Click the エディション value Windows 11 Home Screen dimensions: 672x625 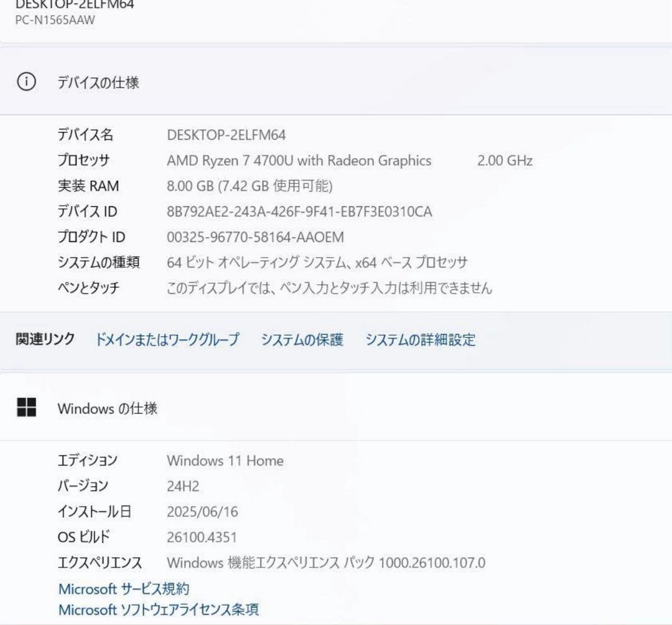point(224,461)
